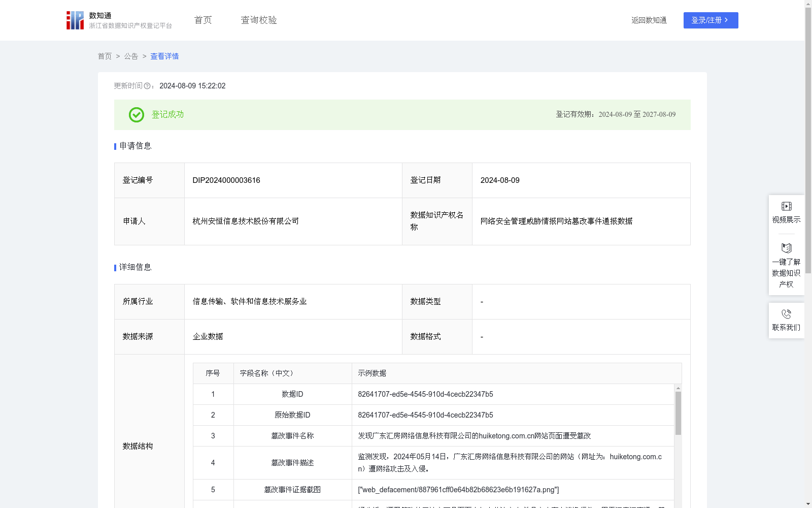Click the help icon next to 更新时间
This screenshot has height=508, width=812.
pos(147,86)
